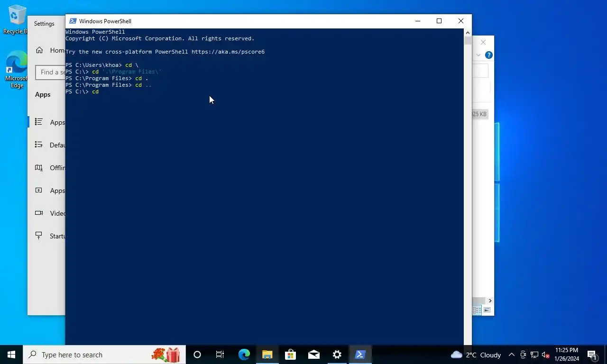This screenshot has height=364, width=607.
Task: Switch to File Explorer on the taskbar
Action: [x=267, y=355]
